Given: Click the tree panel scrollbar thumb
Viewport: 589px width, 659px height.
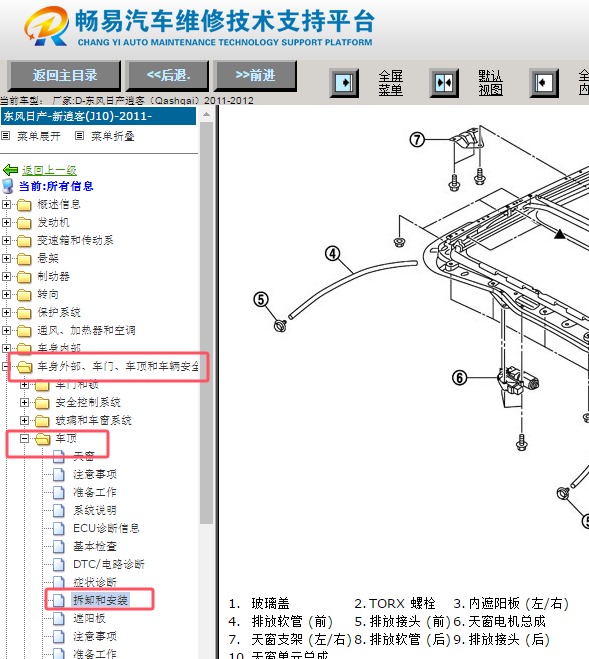Looking at the screenshot, I should coord(206,323).
